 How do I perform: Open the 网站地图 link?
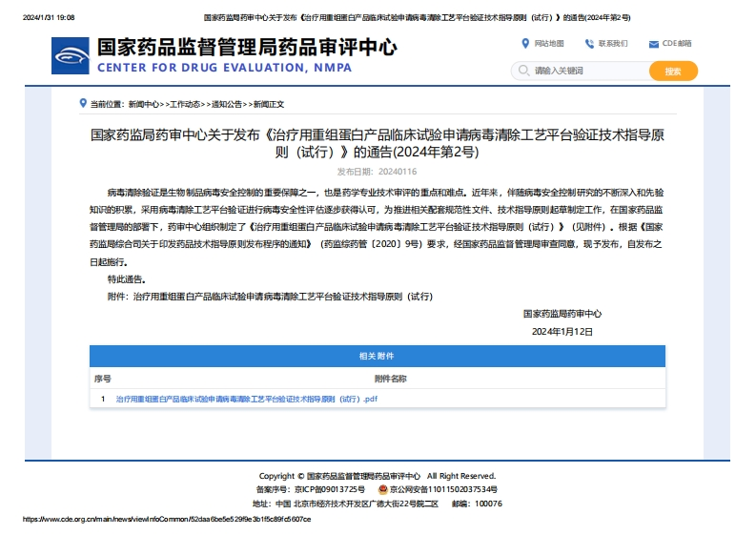click(x=549, y=44)
